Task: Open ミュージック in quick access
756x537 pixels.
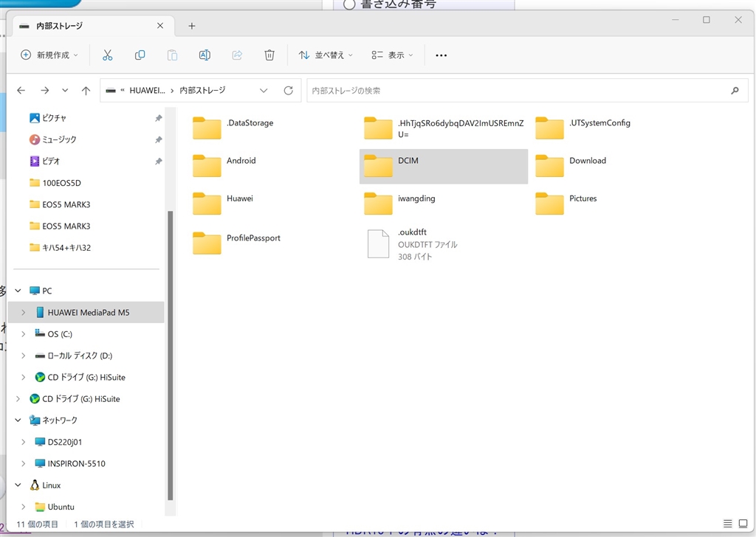Action: (52, 139)
